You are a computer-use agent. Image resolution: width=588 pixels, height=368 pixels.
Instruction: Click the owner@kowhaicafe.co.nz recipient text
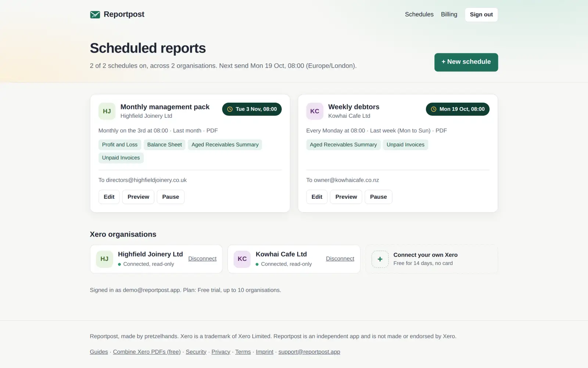click(346, 180)
